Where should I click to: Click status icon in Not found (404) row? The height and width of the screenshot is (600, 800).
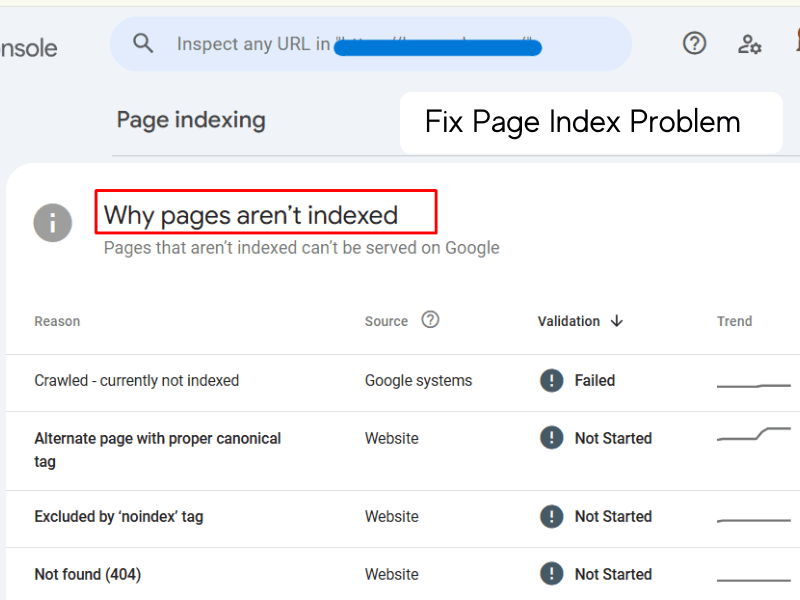coord(552,574)
